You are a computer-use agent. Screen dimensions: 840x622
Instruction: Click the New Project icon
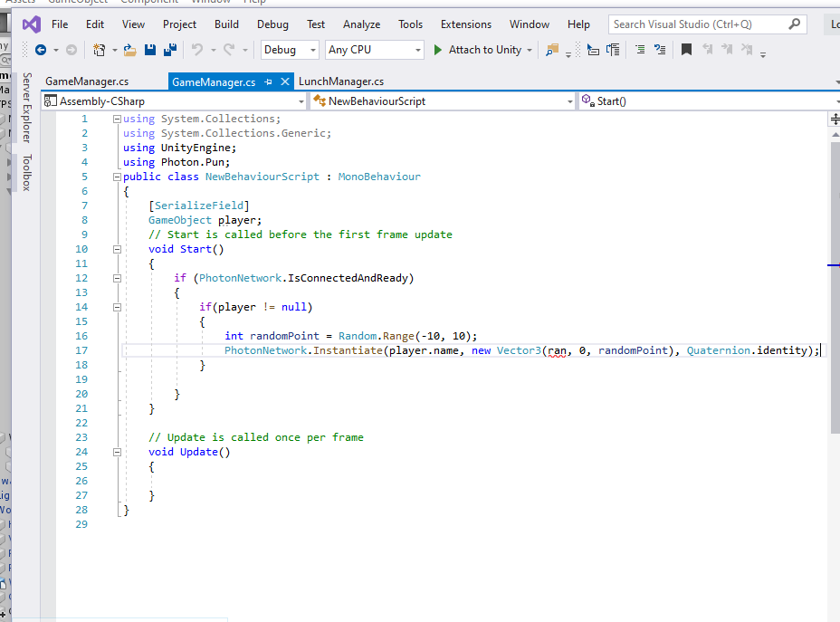point(99,50)
